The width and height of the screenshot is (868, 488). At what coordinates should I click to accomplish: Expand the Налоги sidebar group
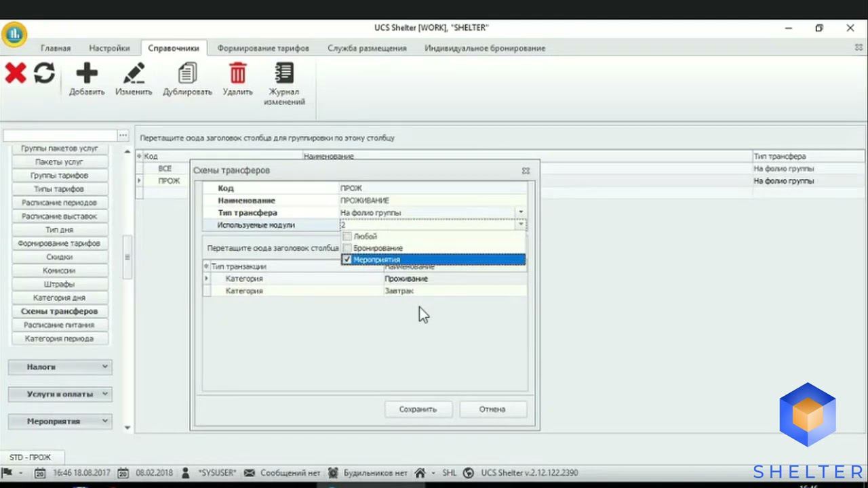[x=60, y=367]
